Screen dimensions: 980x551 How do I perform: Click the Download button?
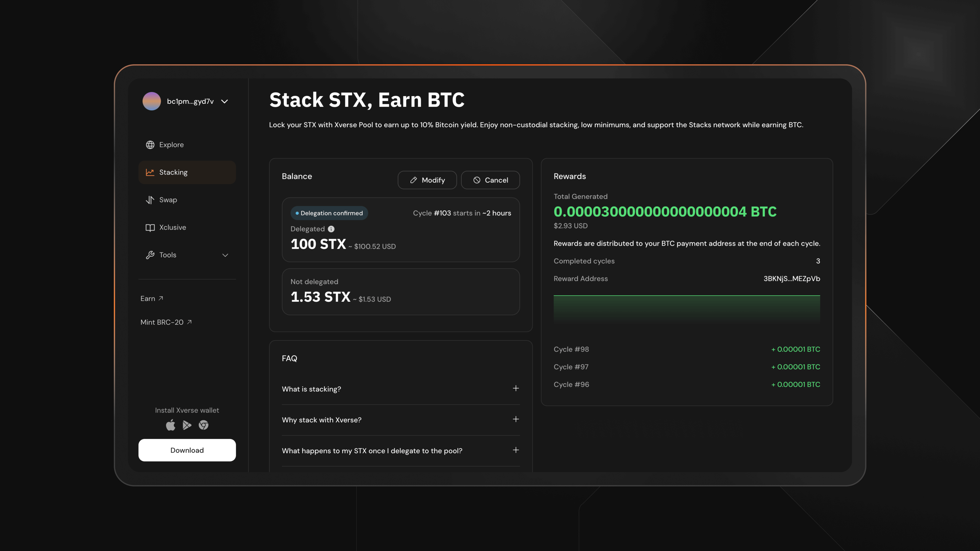(187, 450)
